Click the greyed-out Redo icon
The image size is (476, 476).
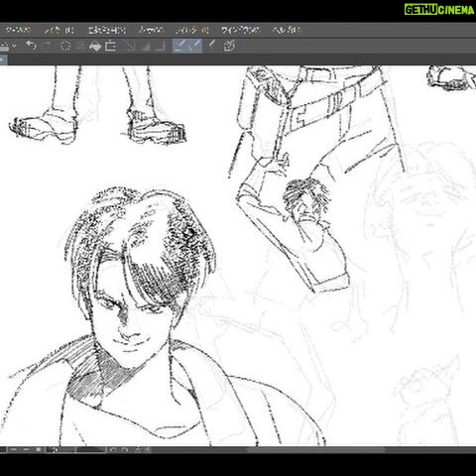pos(47,46)
